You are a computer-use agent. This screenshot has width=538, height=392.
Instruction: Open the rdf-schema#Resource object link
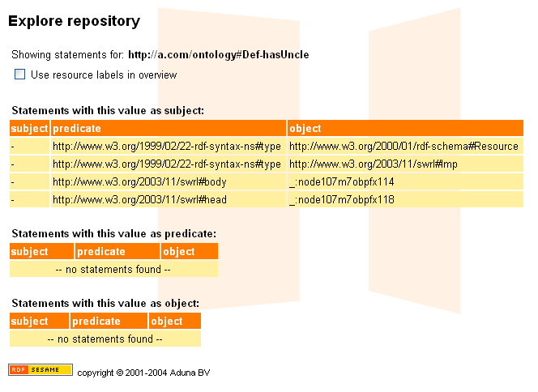click(x=403, y=147)
